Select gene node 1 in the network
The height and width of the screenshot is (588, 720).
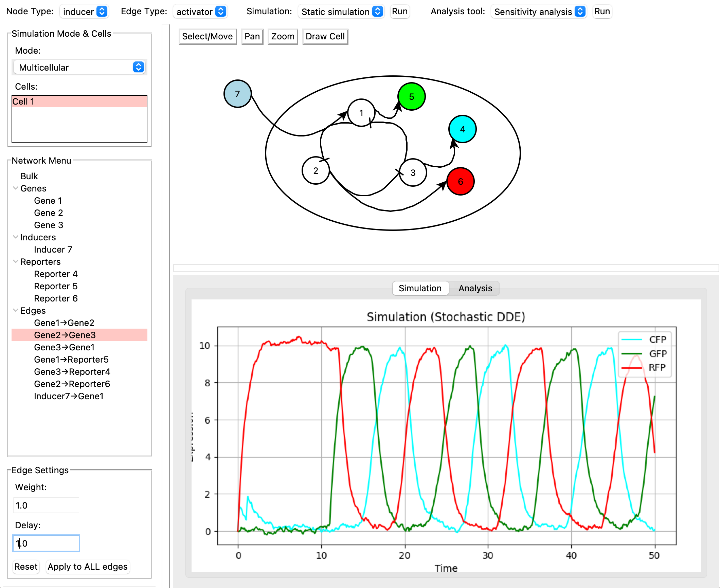[x=361, y=113]
